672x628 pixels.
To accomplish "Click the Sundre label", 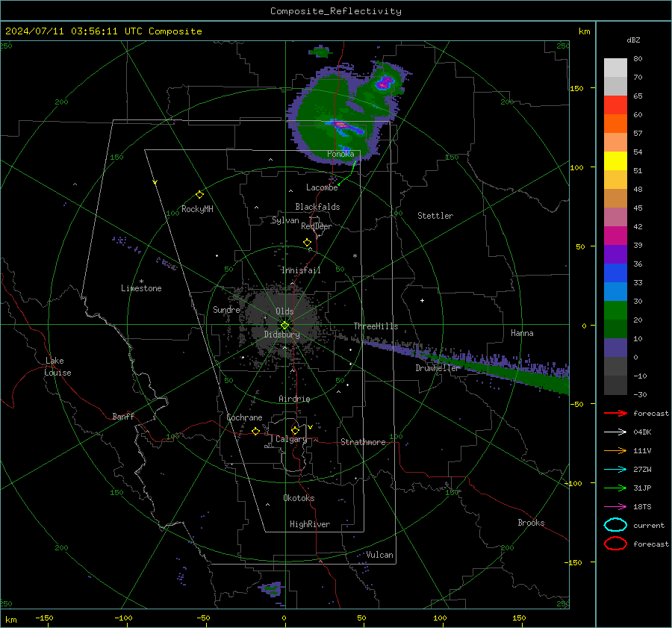I will coord(226,309).
